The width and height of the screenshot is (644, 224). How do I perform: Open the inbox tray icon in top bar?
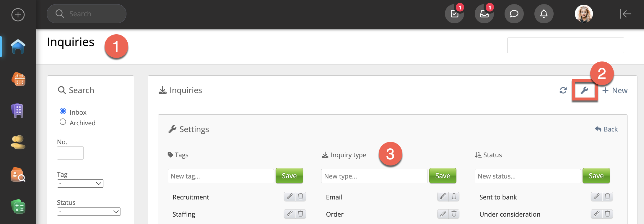pos(484,14)
